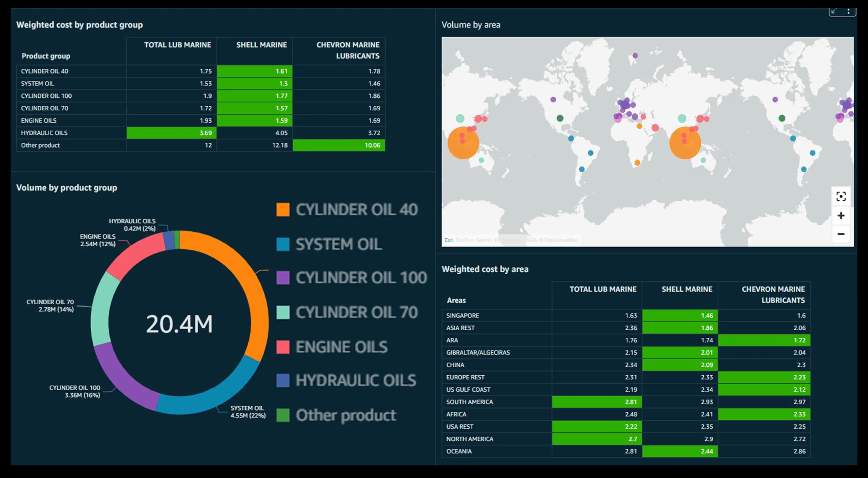
Task: Select the NORTH AMERICA area row
Action: tap(626, 439)
